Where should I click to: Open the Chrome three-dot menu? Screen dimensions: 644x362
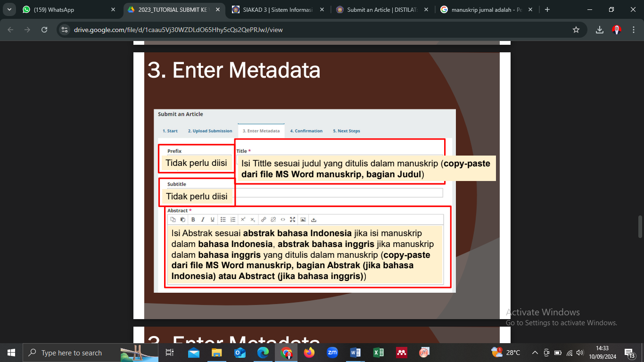[x=633, y=30]
